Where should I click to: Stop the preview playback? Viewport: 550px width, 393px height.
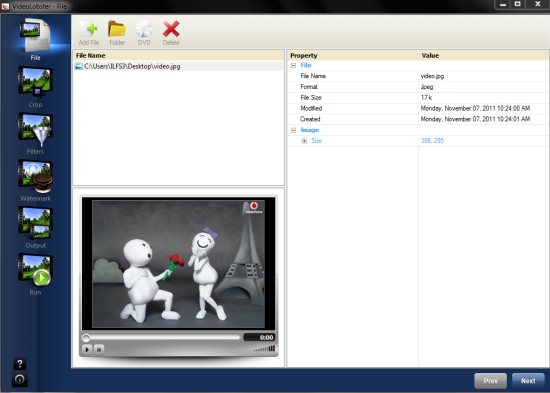point(99,349)
